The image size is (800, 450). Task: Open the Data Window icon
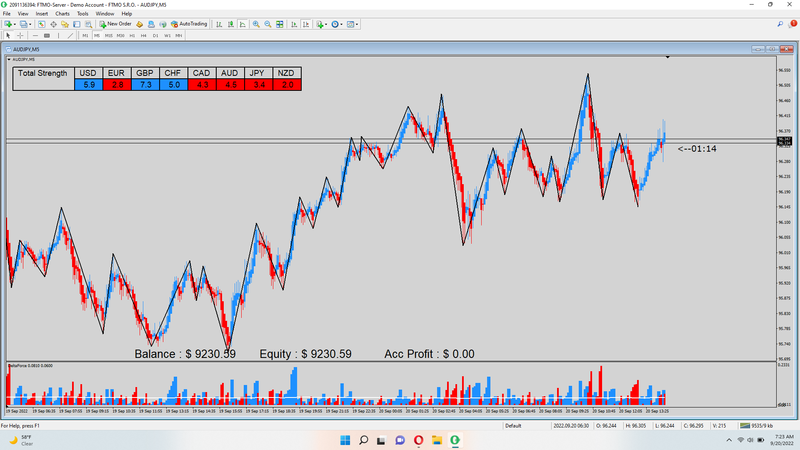[53, 24]
